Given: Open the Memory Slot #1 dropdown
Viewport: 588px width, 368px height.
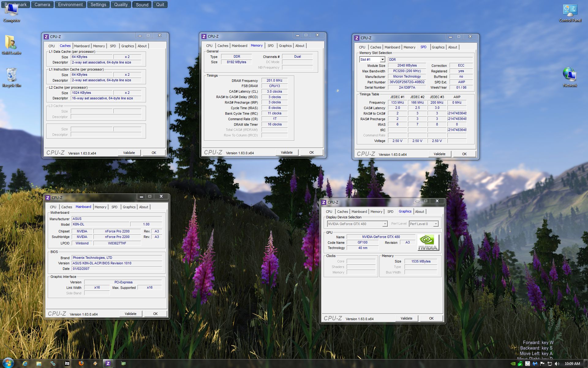Looking at the screenshot, I should (383, 59).
